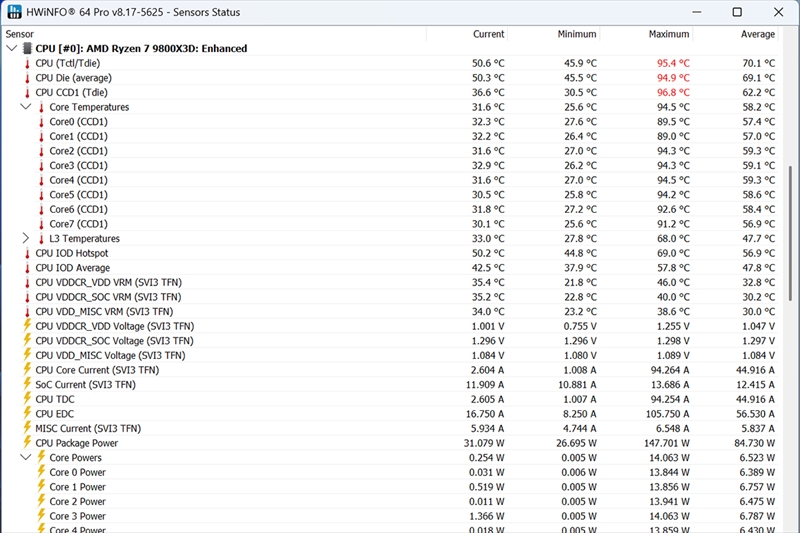Viewport: 800px width, 533px height.
Task: Select the Core4 (CCD1) row label
Action: point(79,180)
